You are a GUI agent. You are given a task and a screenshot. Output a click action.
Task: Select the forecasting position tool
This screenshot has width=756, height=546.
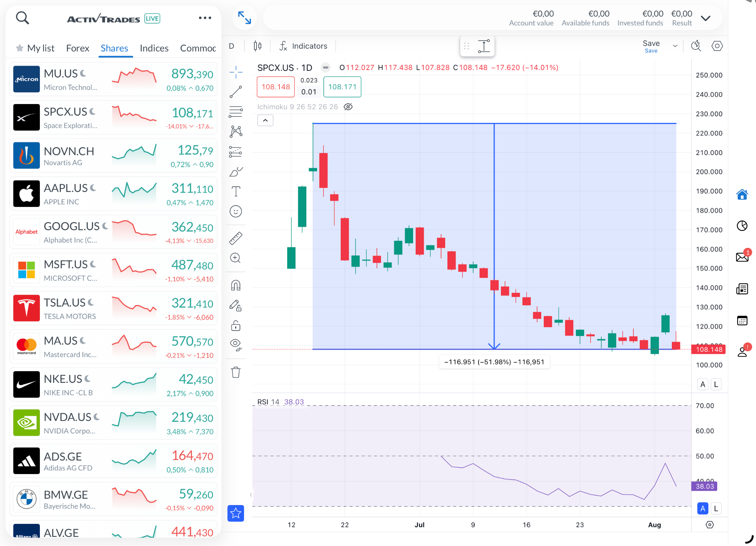[236, 152]
